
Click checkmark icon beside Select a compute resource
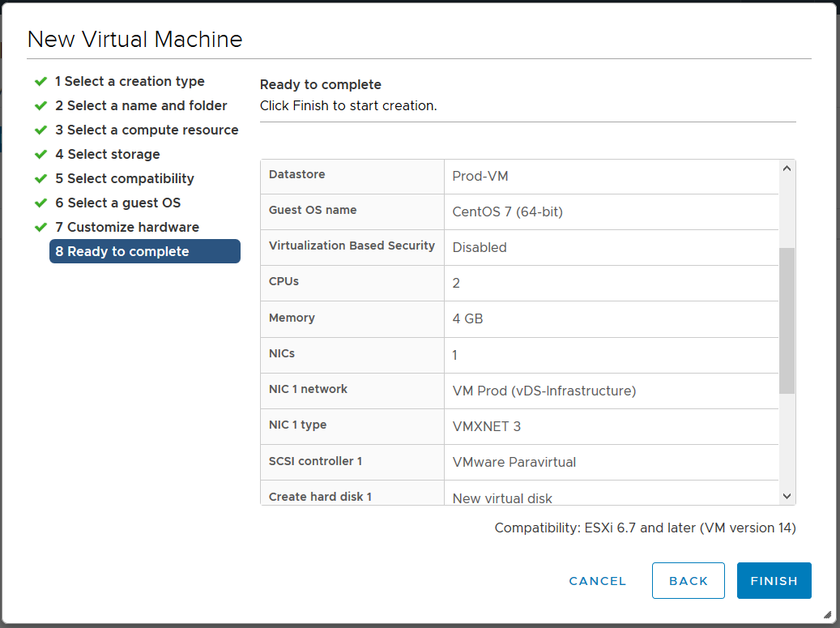[41, 130]
